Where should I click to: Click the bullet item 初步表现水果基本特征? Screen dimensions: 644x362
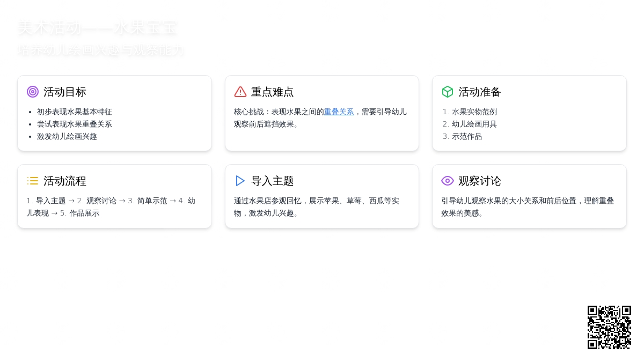(75, 112)
